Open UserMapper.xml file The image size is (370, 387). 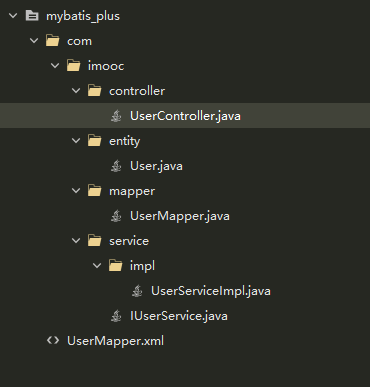116,341
